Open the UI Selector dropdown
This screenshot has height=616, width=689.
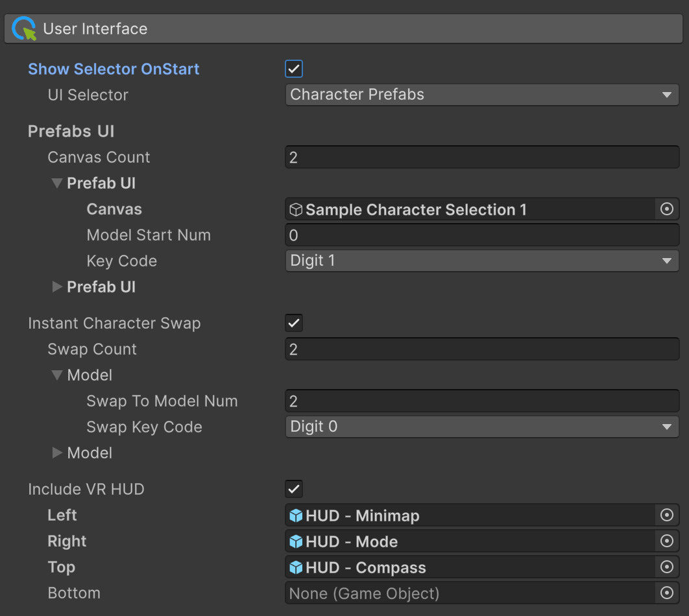pos(481,95)
